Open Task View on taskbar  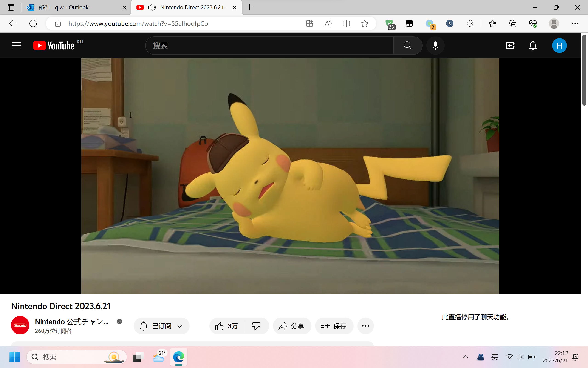point(138,357)
